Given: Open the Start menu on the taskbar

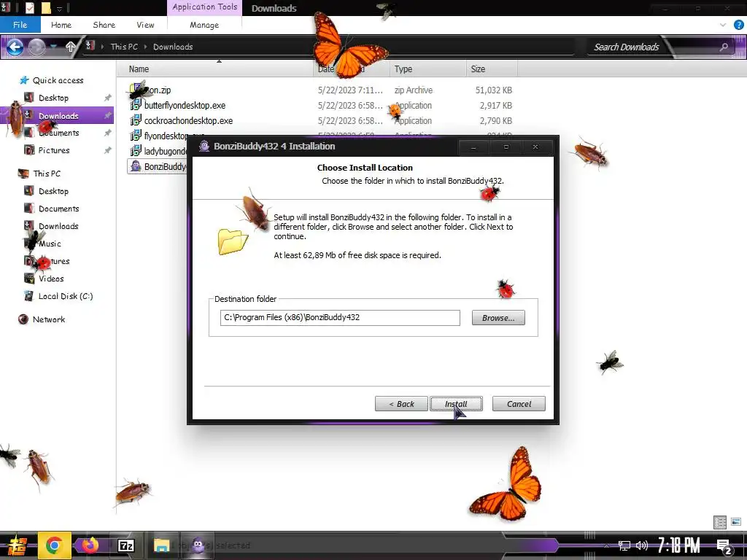Looking at the screenshot, I should click(18, 545).
